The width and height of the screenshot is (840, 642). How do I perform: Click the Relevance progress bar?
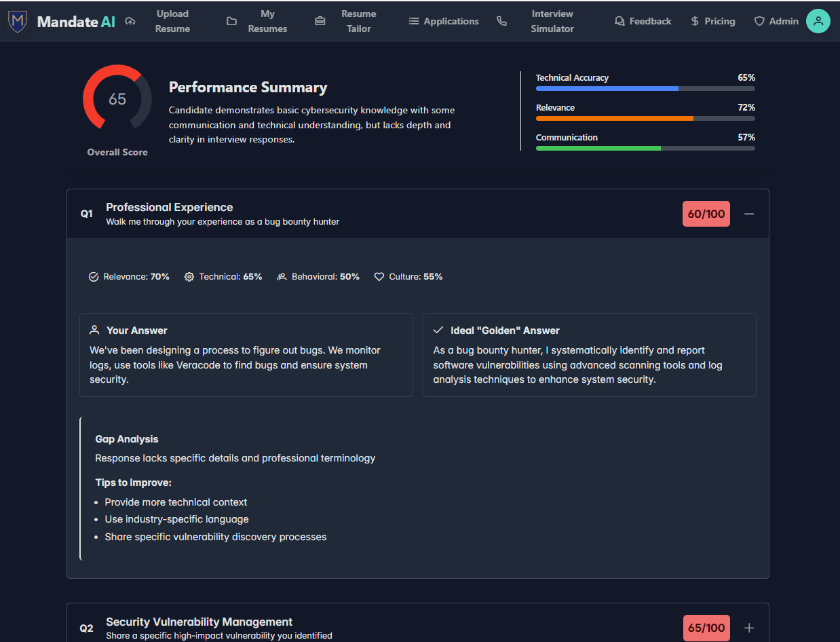click(645, 118)
